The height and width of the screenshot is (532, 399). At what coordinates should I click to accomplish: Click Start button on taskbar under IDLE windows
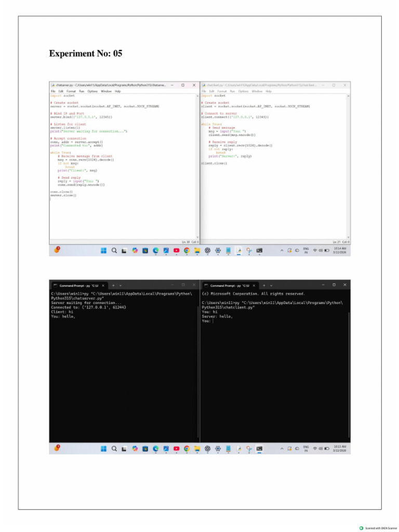pyautogui.click(x=104, y=250)
